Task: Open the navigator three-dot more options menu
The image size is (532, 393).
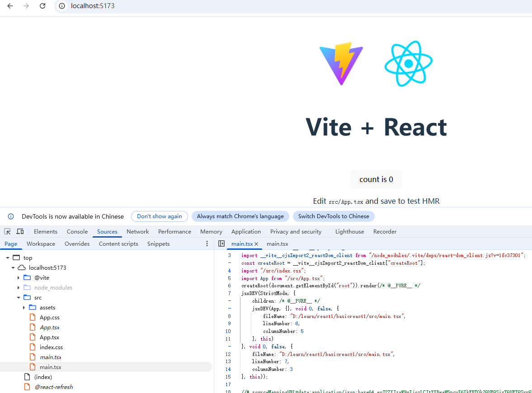Action: [207, 244]
